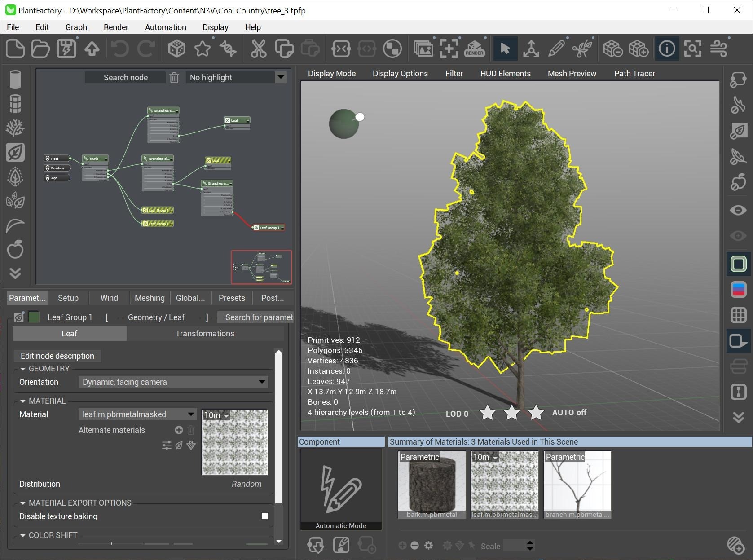The height and width of the screenshot is (560, 753).
Task: Toggle the red-blue color display icon
Action: 739,289
